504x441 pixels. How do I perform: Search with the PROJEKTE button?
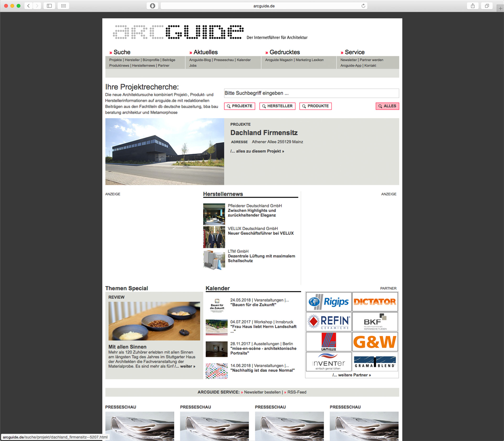[239, 106]
